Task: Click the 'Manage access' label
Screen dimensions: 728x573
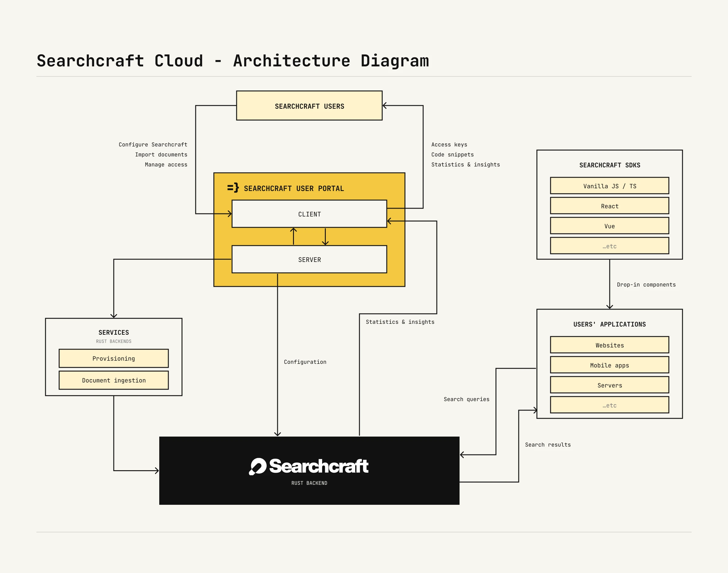Action: (x=166, y=165)
